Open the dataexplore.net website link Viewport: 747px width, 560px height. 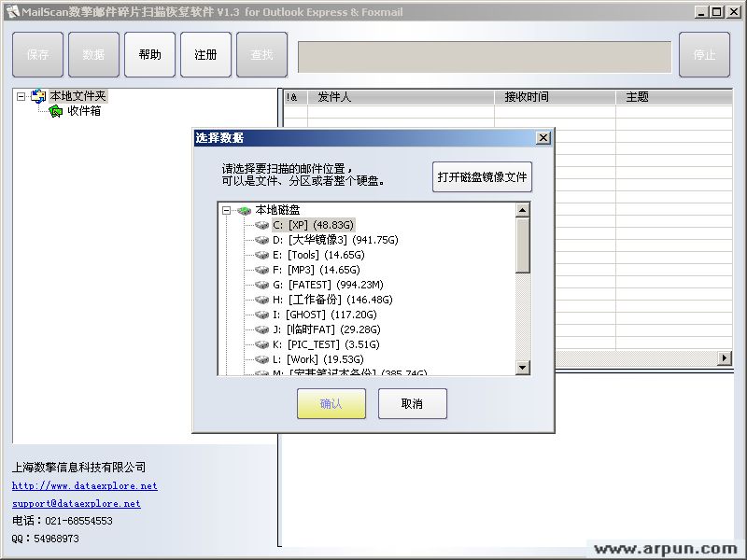[82, 485]
